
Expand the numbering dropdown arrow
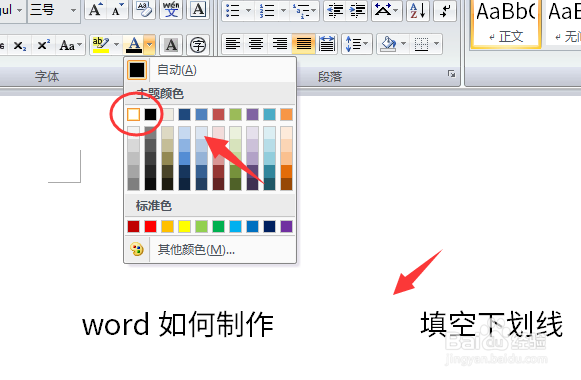coord(283,10)
